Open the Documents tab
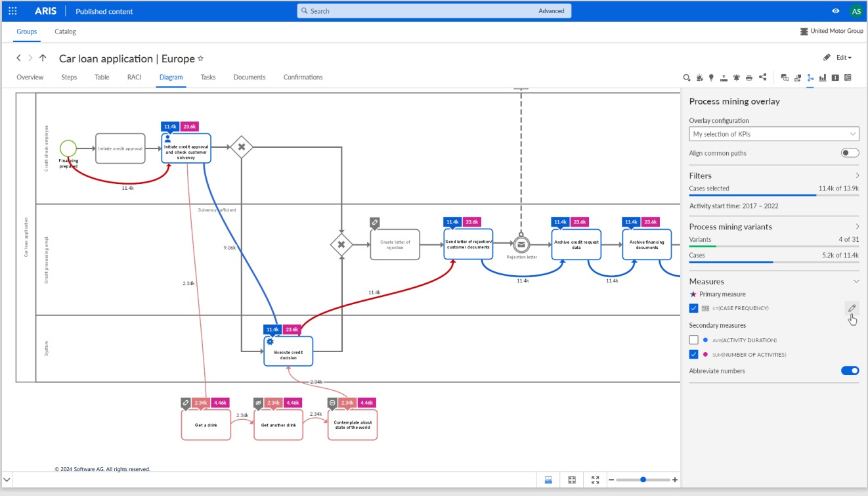The height and width of the screenshot is (496, 868). tap(250, 78)
